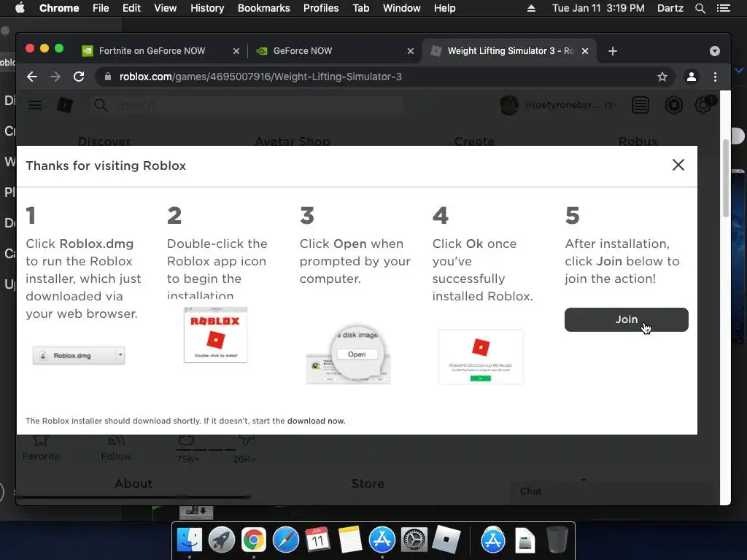Click the download now link
Screen dimensions: 747x560
(x=316, y=421)
